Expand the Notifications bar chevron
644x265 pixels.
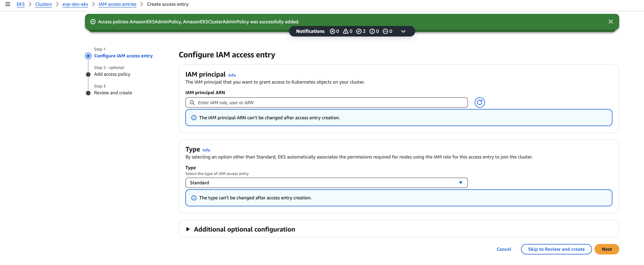[403, 31]
